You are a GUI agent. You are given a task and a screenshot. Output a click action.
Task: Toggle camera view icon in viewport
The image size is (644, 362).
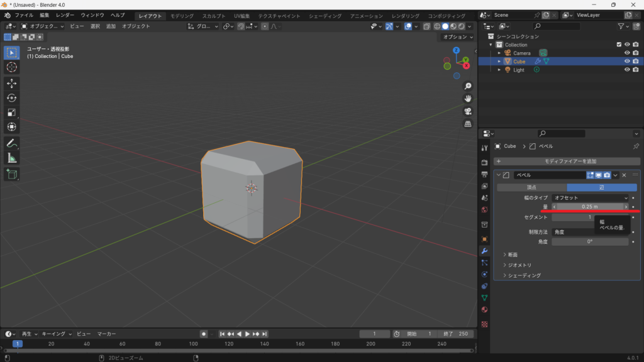pyautogui.click(x=468, y=111)
